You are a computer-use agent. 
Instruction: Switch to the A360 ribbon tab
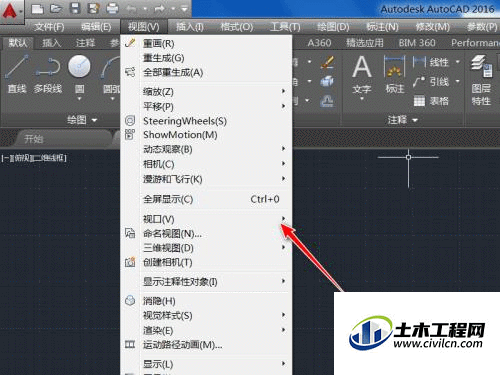tap(319, 43)
